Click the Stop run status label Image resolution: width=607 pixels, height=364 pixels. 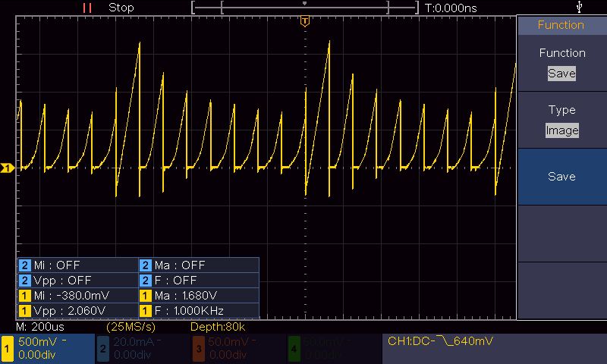[x=121, y=8]
